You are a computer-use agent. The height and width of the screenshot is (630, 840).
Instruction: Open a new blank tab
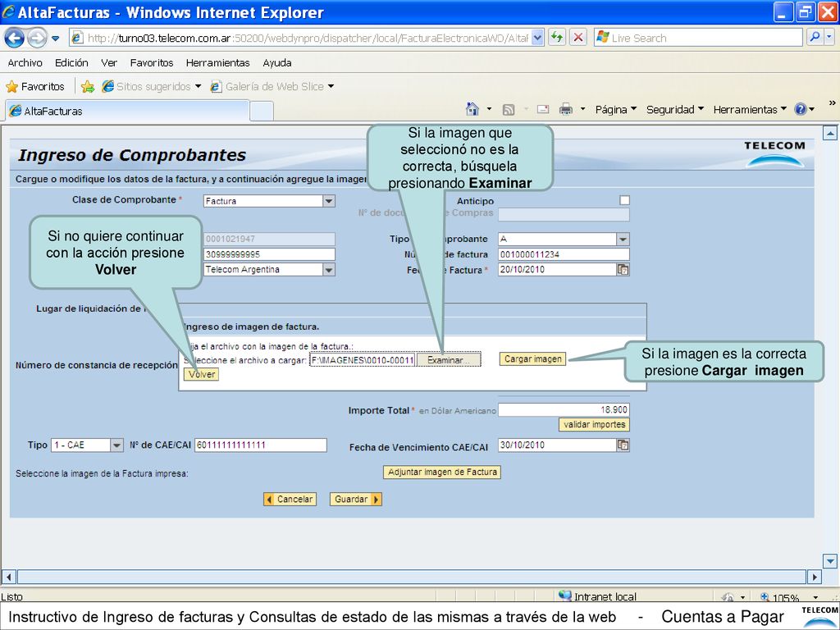pyautogui.click(x=262, y=111)
